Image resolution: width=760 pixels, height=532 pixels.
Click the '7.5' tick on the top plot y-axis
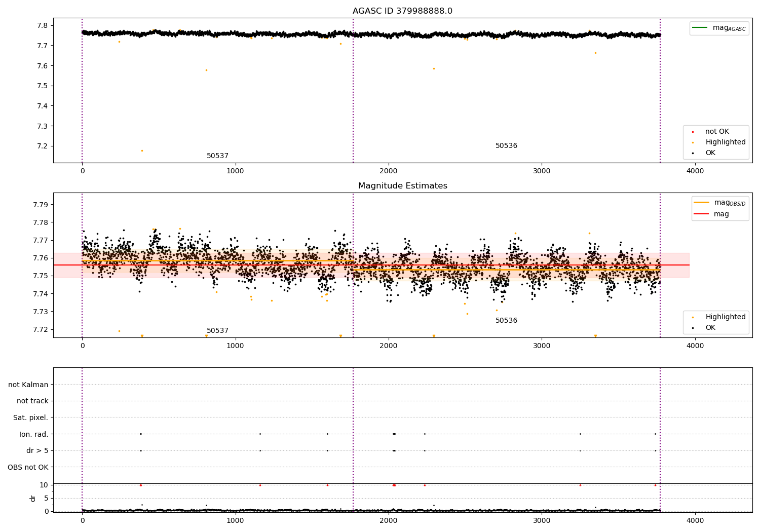pyautogui.click(x=43, y=86)
